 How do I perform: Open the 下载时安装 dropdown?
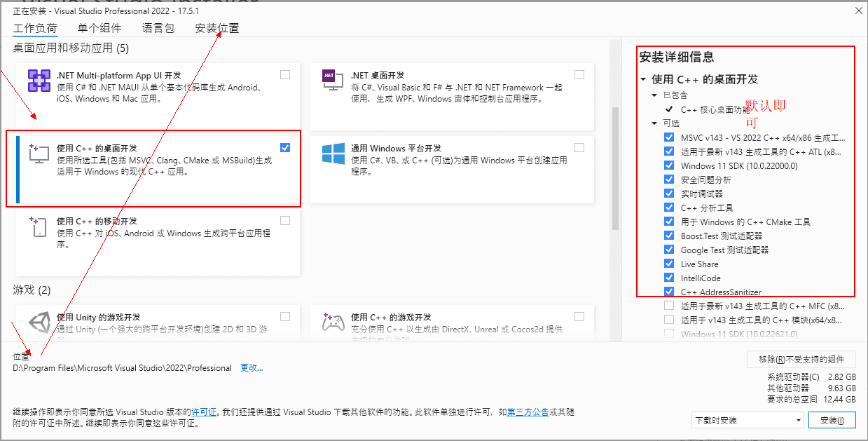pyautogui.click(x=747, y=419)
